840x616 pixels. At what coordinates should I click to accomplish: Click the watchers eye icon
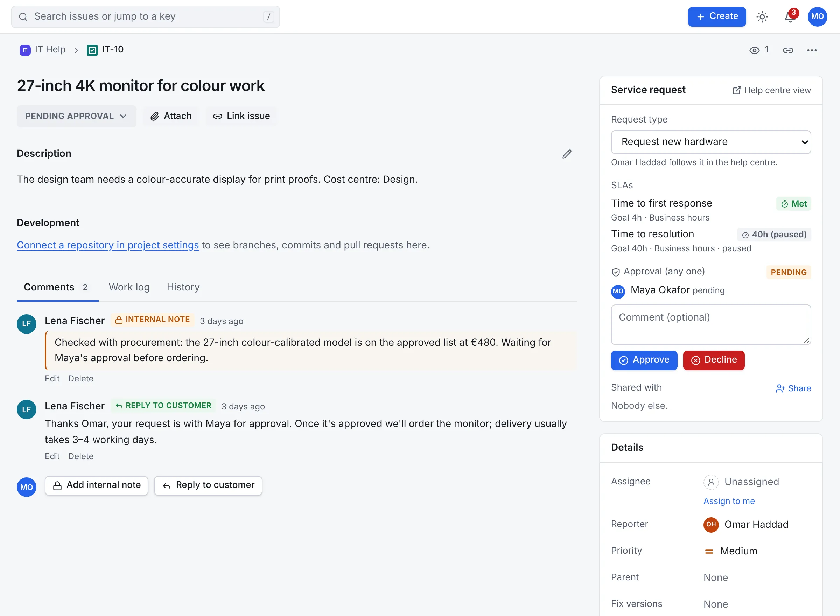(754, 50)
